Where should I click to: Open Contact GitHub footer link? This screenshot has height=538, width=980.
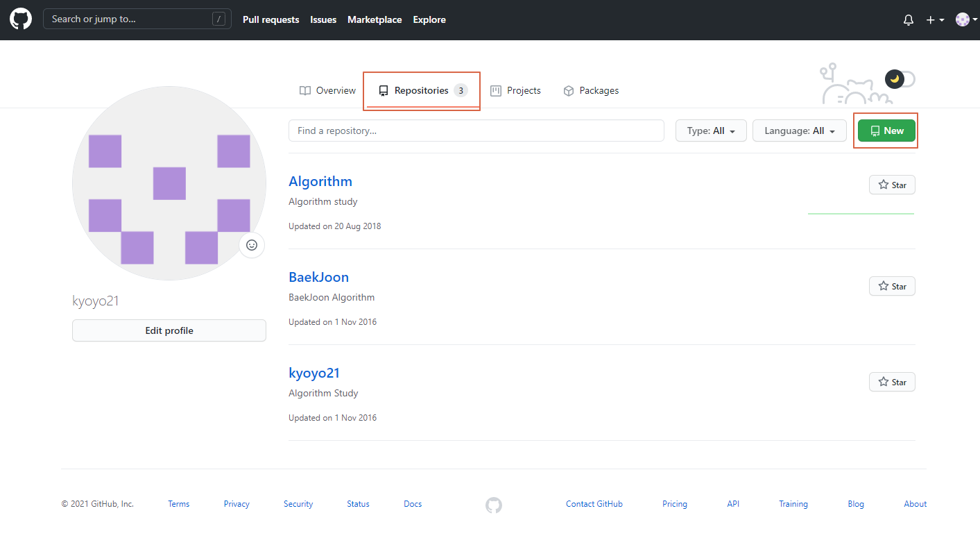(594, 504)
